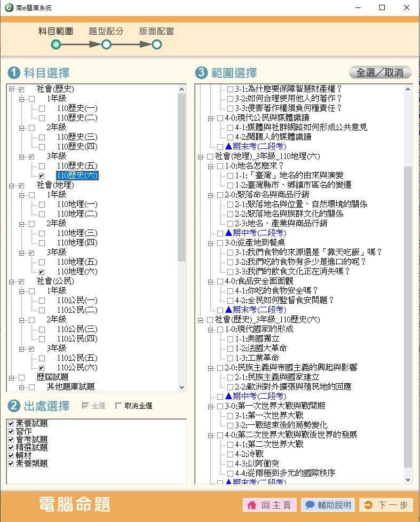Uncheck the 輔材 source checkbox
This screenshot has width=420, height=522.
pos(11,455)
